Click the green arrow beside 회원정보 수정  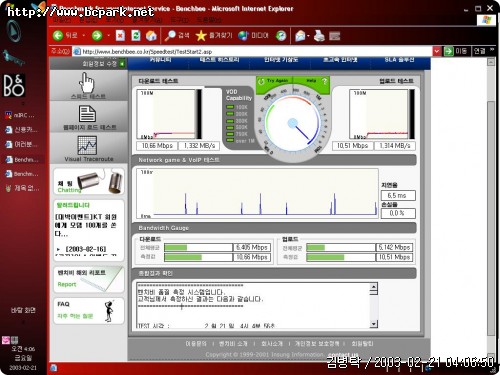[122, 63]
